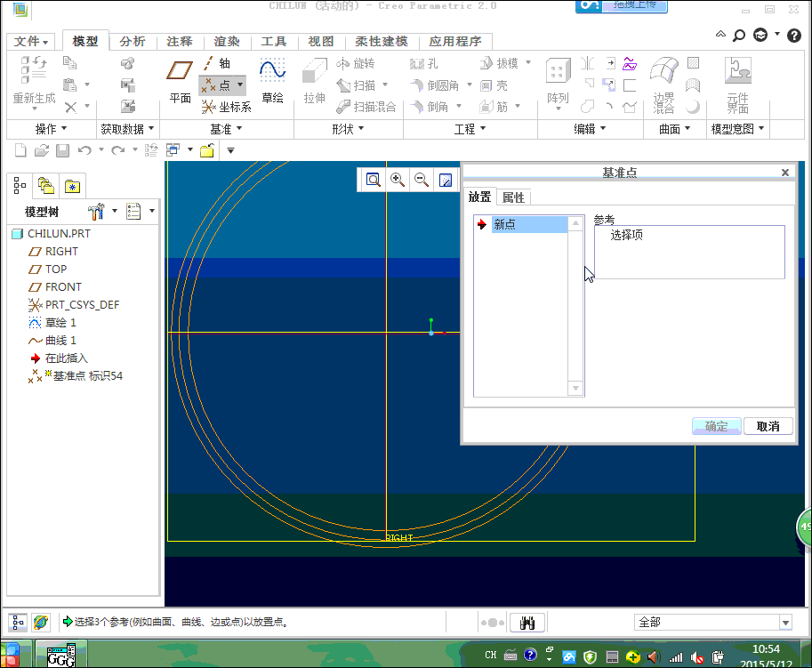Open the 草绘 (Sketch) tool

click(272, 81)
